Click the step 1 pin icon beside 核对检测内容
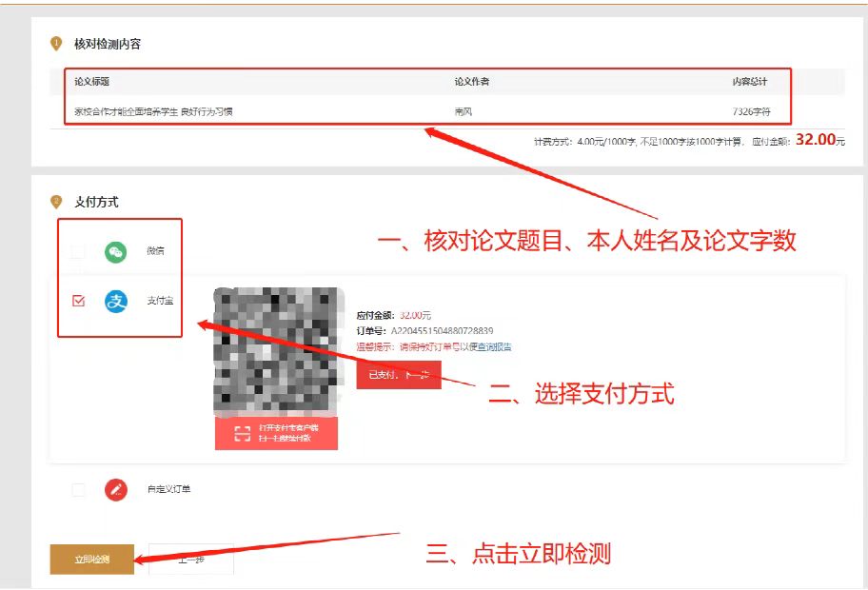 coord(56,44)
